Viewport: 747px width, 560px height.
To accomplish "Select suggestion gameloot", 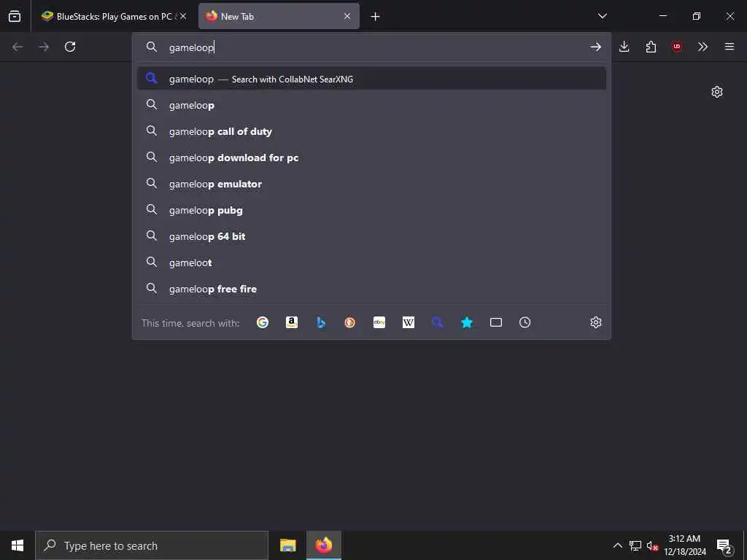I will coord(371,262).
